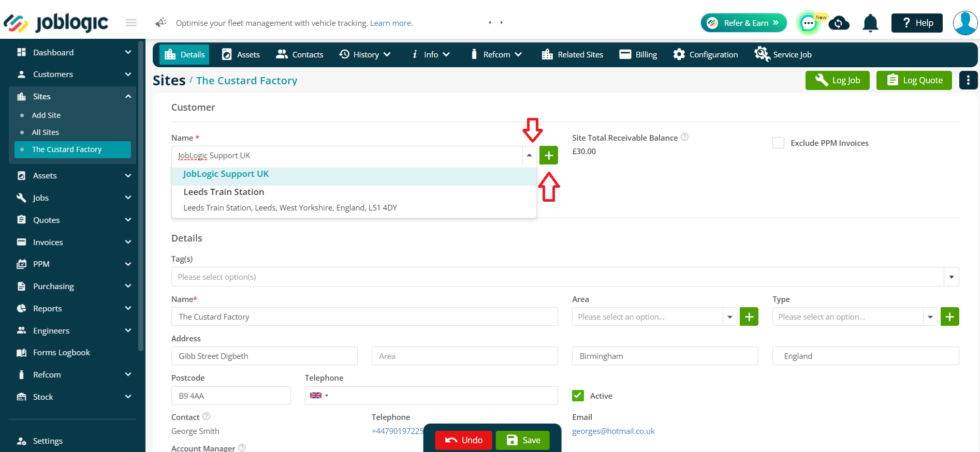Click help icon beside Account Manager
980x452 pixels.
[242, 448]
